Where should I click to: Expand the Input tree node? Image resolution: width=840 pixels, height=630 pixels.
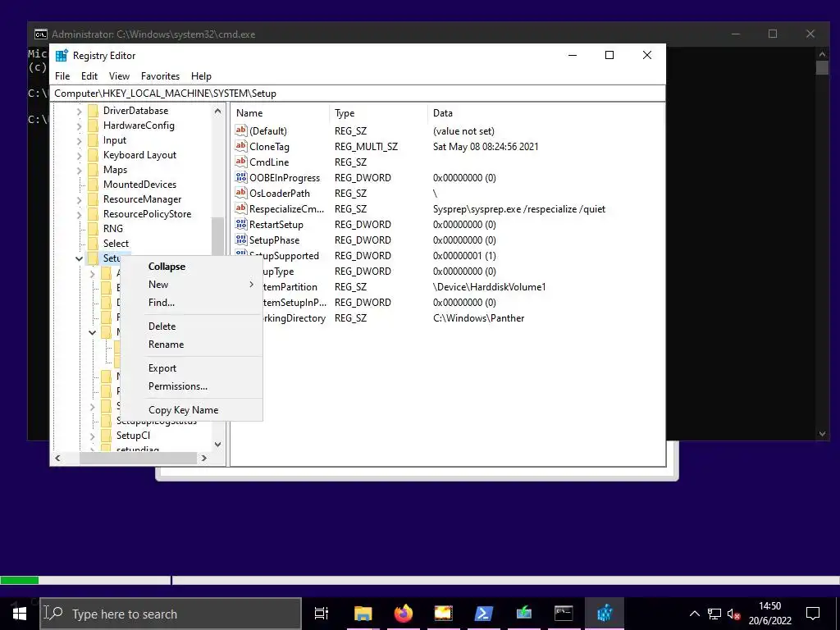pos(80,141)
